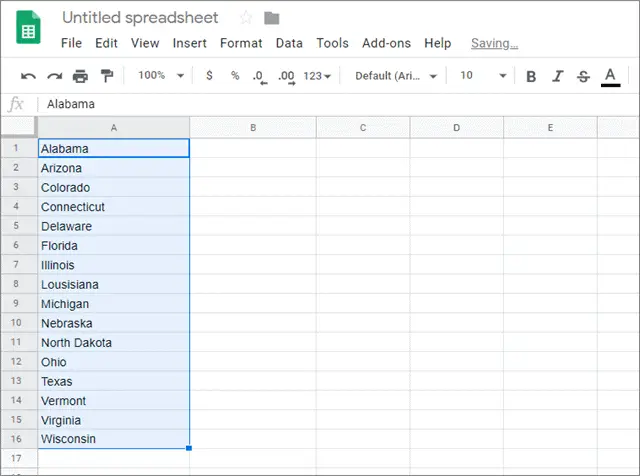The width and height of the screenshot is (640, 476).
Task: Click Decrease decimal places icon
Action: pyautogui.click(x=260, y=77)
